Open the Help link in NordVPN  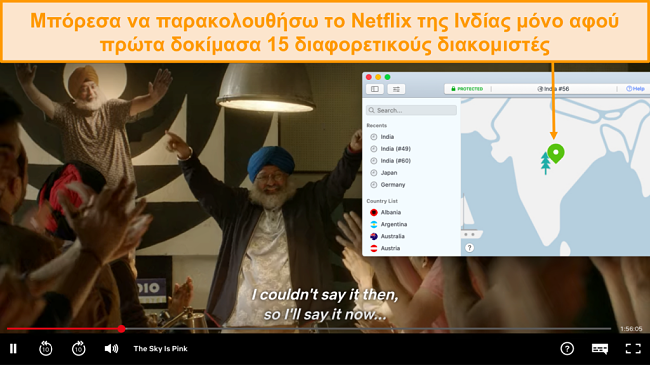[635, 89]
